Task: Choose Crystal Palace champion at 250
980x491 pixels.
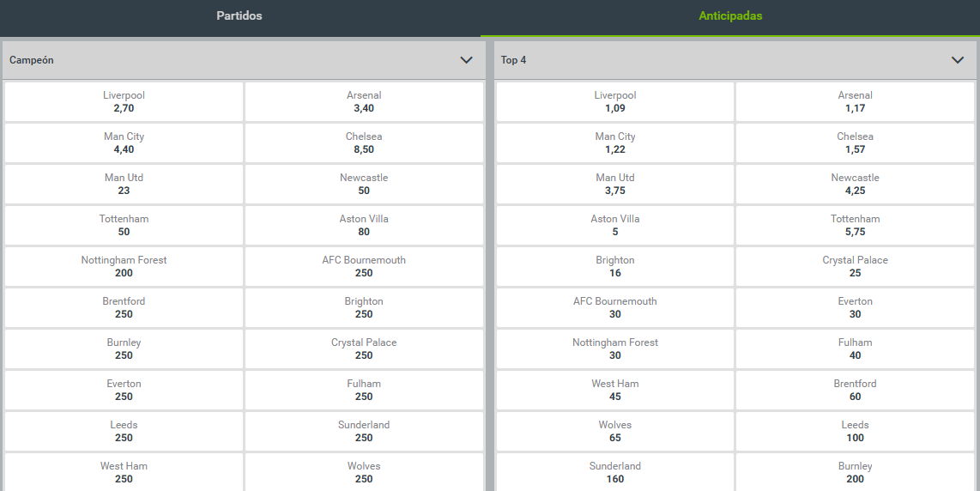Action: [x=364, y=349]
